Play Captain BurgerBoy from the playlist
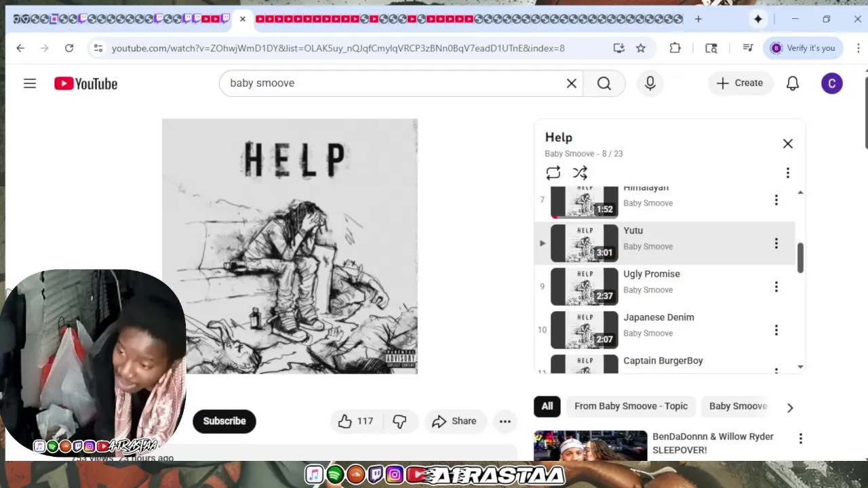The height and width of the screenshot is (488, 868). (x=665, y=363)
